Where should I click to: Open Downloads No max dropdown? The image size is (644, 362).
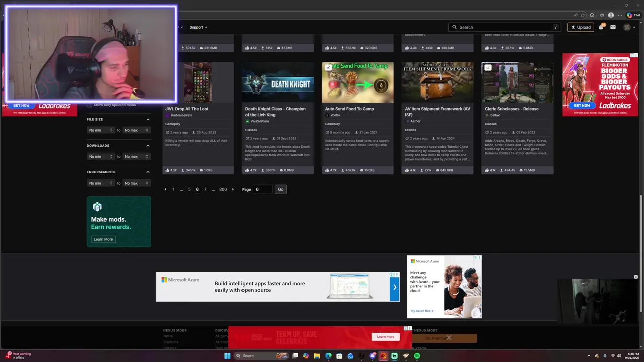(137, 156)
